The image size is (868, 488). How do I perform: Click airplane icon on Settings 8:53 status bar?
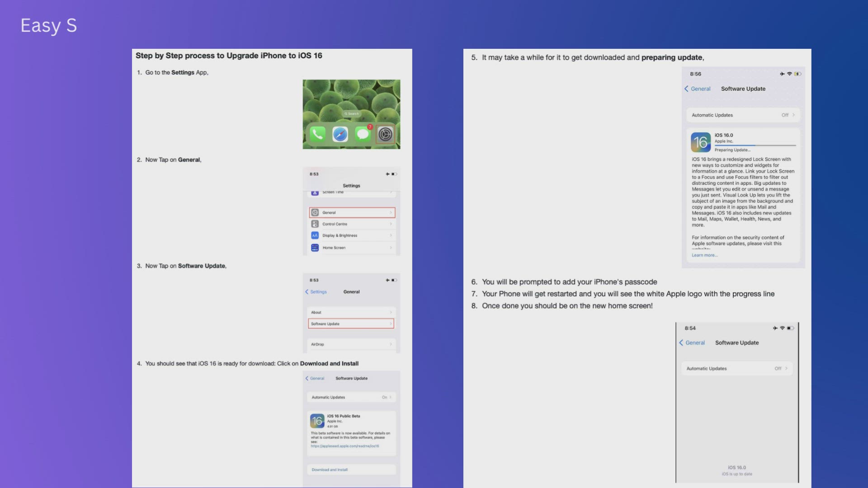tap(387, 174)
